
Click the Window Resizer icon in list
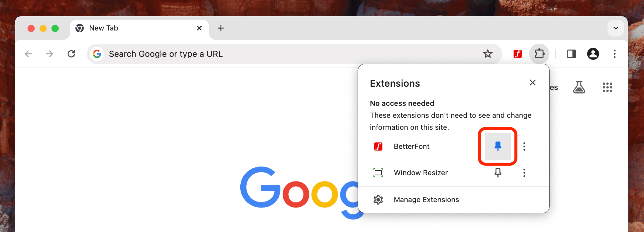point(378,173)
